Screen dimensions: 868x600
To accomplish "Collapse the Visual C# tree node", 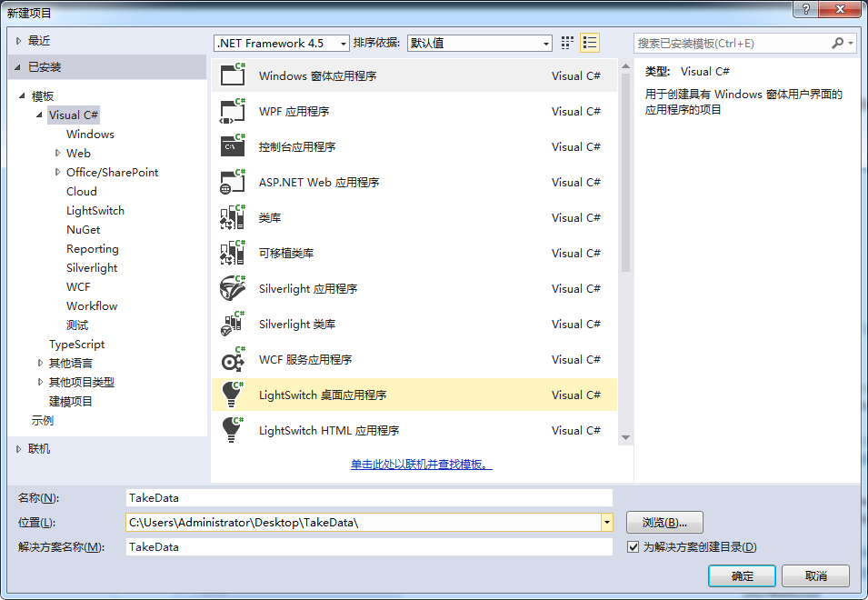I will 39,115.
